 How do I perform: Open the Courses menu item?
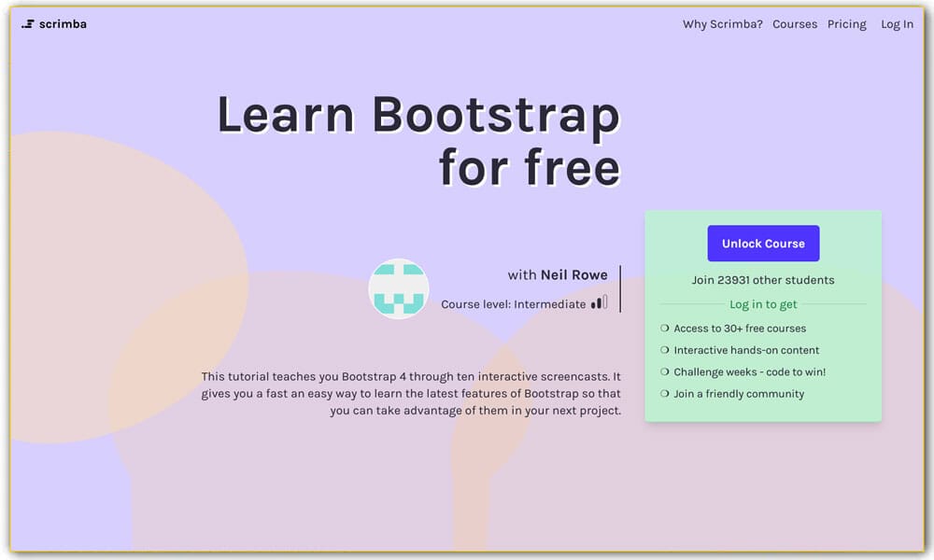(x=795, y=24)
